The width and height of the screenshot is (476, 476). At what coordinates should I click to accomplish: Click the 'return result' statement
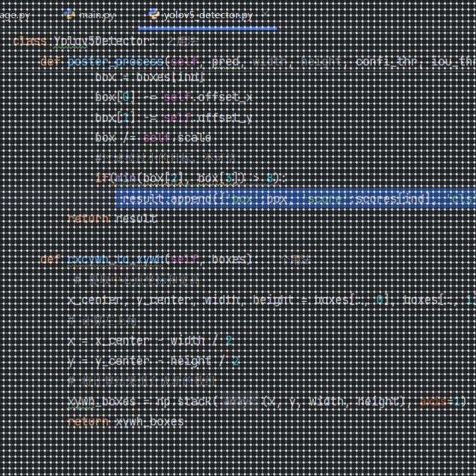[x=112, y=219]
